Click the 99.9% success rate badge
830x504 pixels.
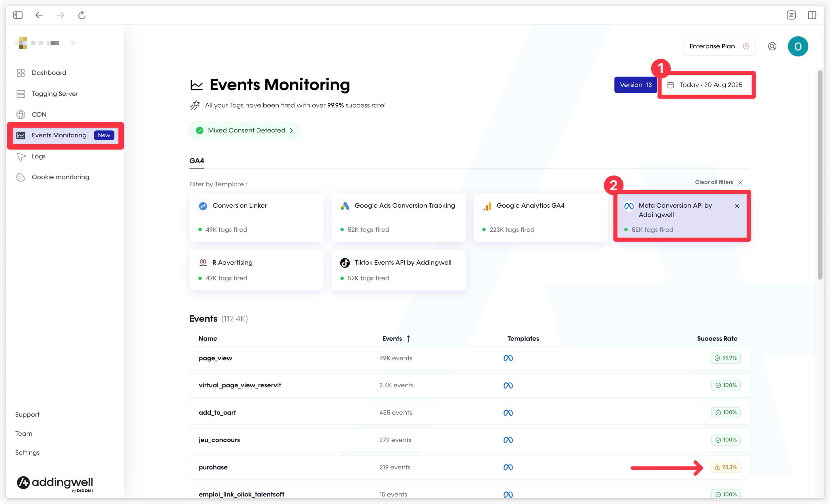(725, 358)
